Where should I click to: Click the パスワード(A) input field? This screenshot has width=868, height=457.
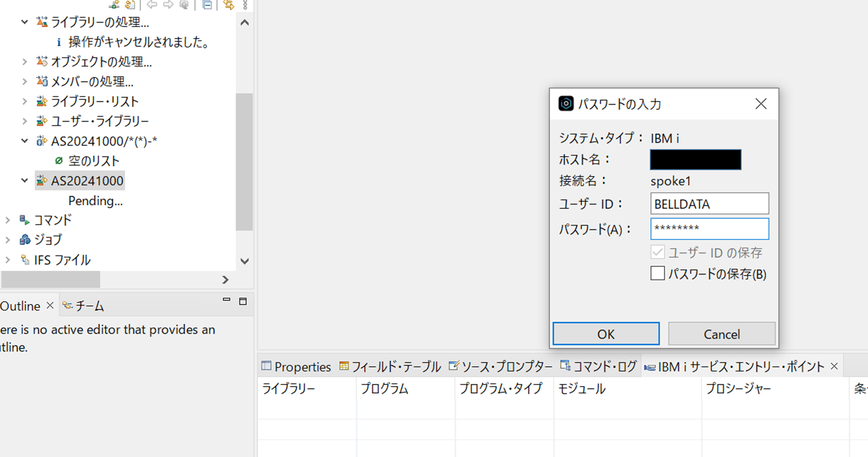tap(709, 228)
